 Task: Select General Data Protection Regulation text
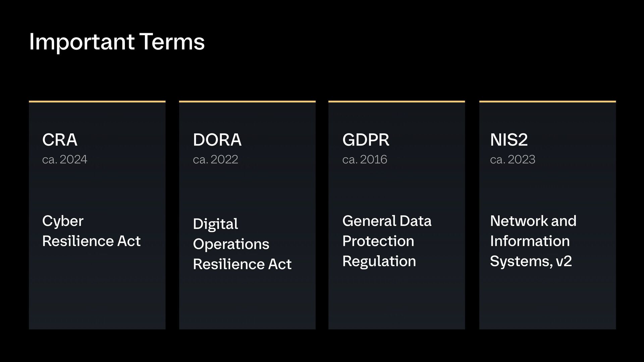point(387,241)
